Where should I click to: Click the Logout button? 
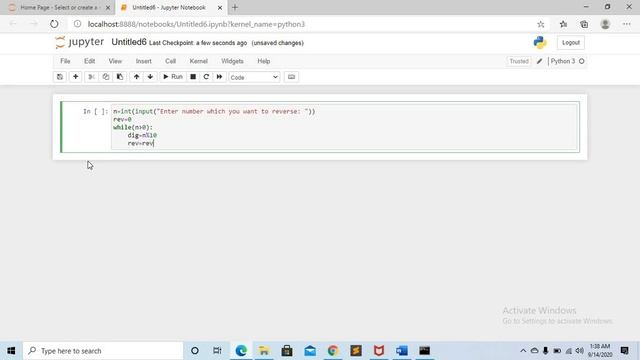[571, 42]
